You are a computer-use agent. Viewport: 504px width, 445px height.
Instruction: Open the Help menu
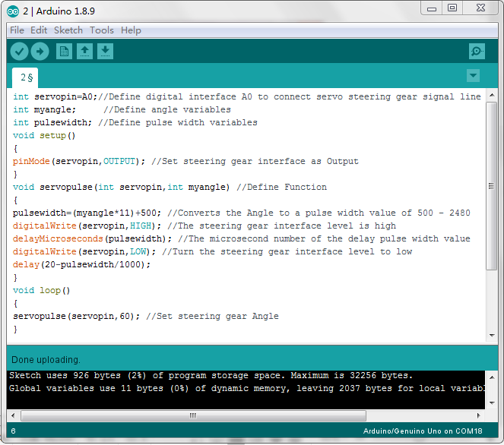(x=131, y=30)
